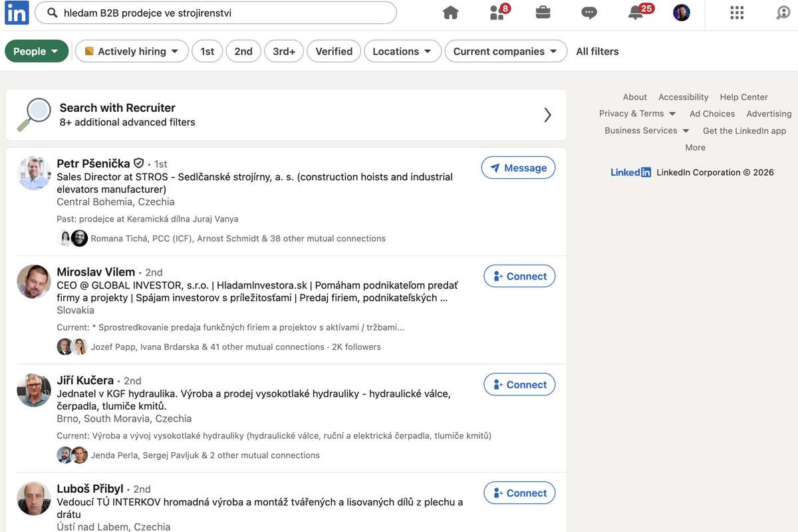The image size is (798, 532).
Task: Open My Network icon with badge
Action: [499, 12]
